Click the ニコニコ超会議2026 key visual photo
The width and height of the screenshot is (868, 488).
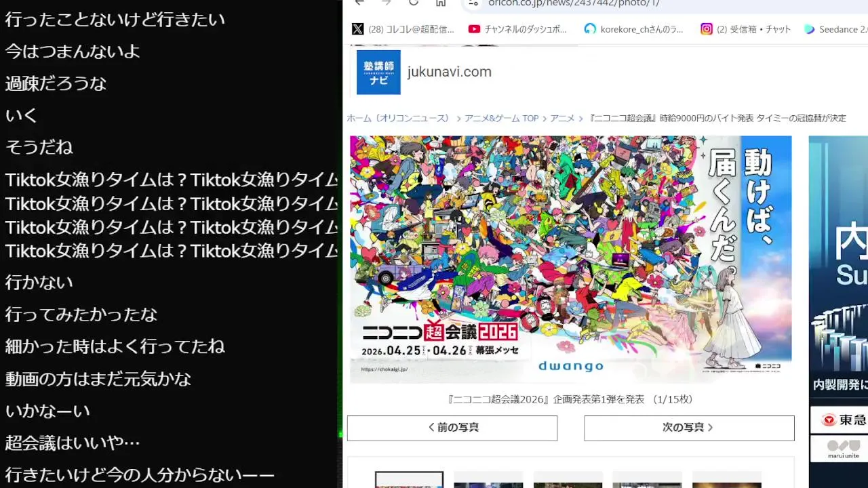coord(570,259)
